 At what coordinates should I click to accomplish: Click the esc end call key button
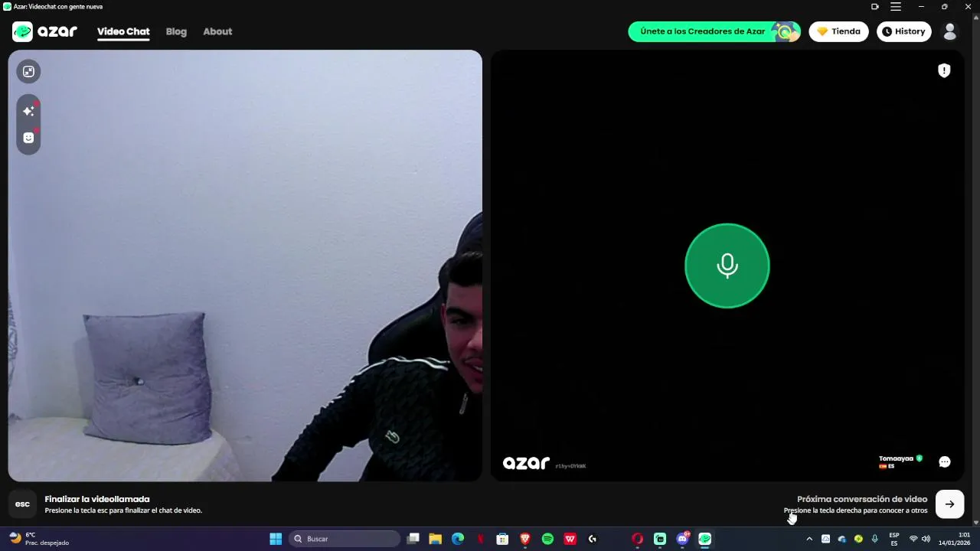pos(23,504)
